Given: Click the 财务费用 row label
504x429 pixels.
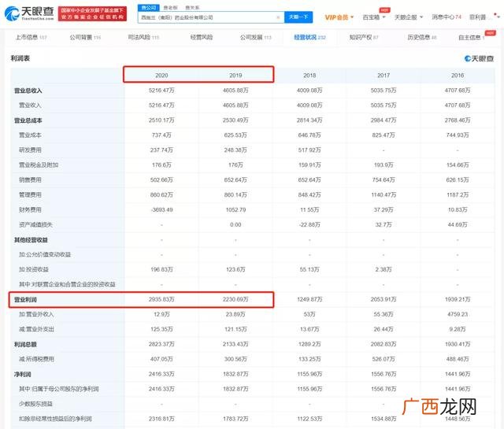Looking at the screenshot, I should [30, 210].
